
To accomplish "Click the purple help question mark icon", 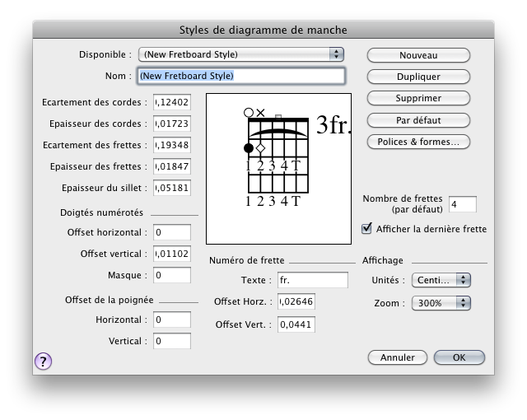I will point(43,360).
